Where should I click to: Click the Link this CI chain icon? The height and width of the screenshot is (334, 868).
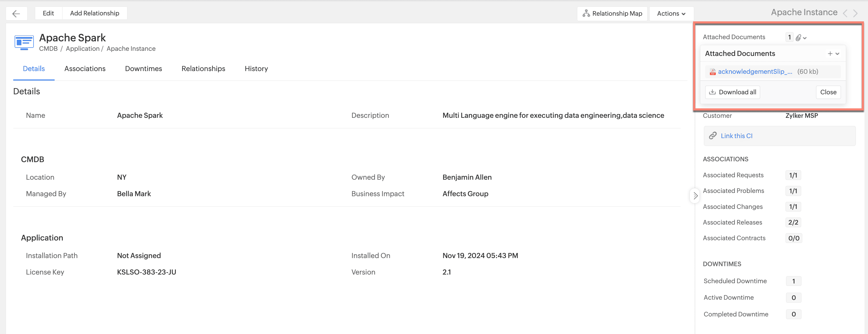713,136
